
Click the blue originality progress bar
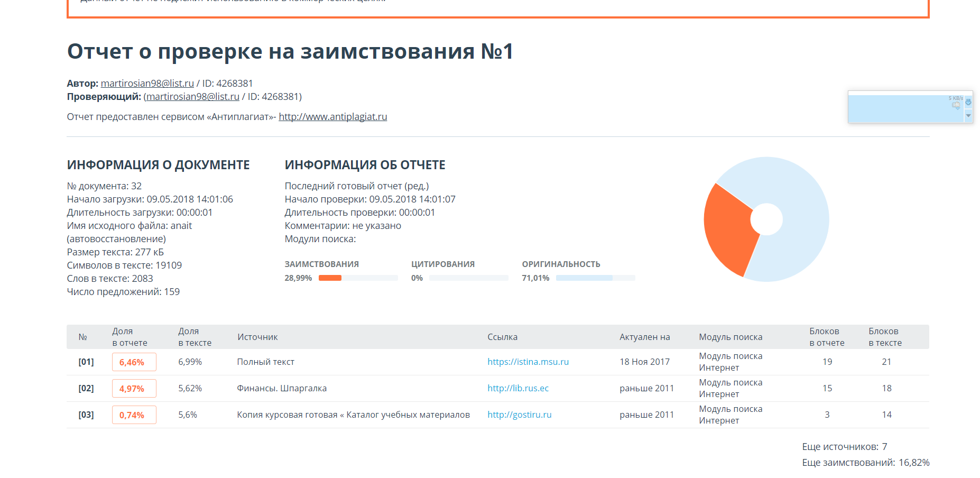pos(584,278)
